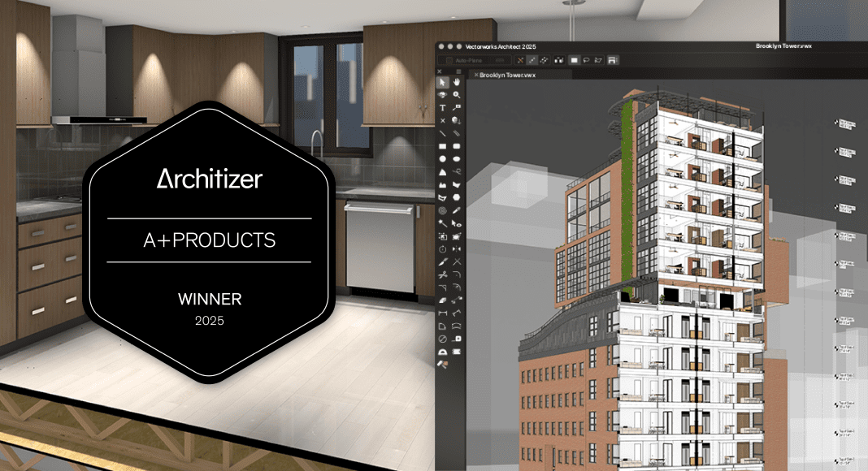Switch to the Brooklyn Tower.vwx tab
The image size is (868, 471).
pos(508,75)
